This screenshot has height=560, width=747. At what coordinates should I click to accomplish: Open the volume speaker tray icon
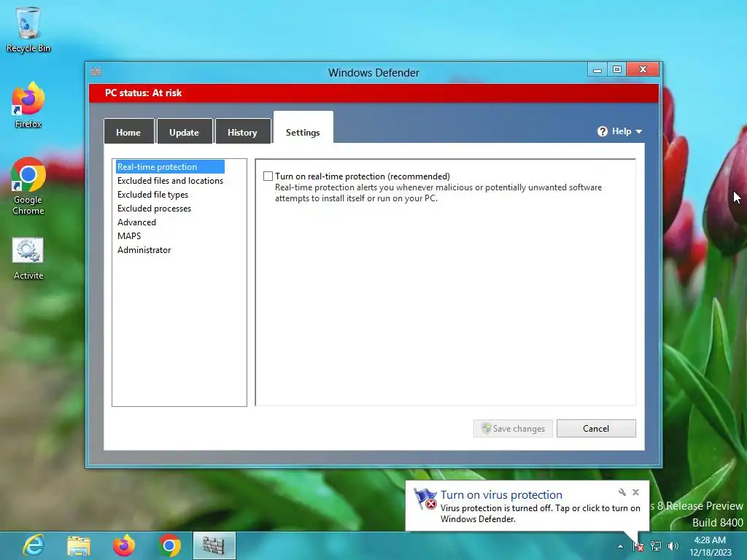(673, 546)
